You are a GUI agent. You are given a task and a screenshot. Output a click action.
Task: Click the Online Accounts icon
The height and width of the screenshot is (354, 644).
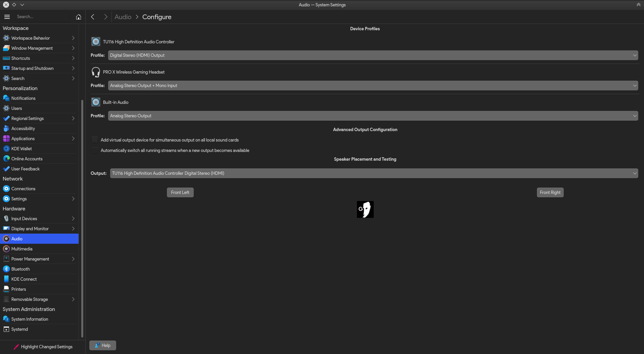tap(6, 159)
